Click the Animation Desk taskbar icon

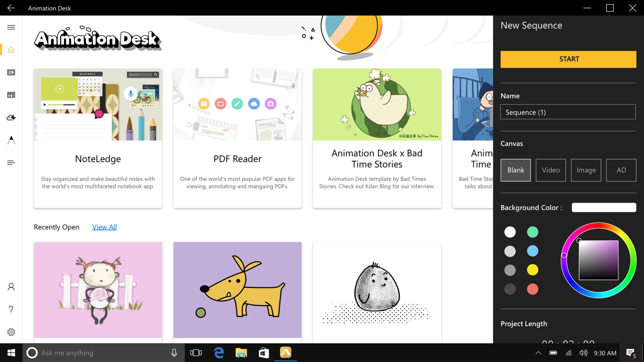tap(285, 353)
